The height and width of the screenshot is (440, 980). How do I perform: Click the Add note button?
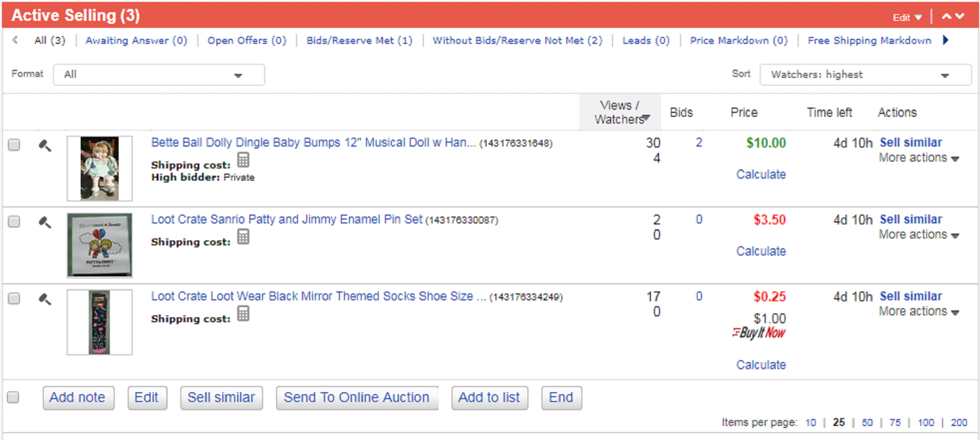click(78, 398)
